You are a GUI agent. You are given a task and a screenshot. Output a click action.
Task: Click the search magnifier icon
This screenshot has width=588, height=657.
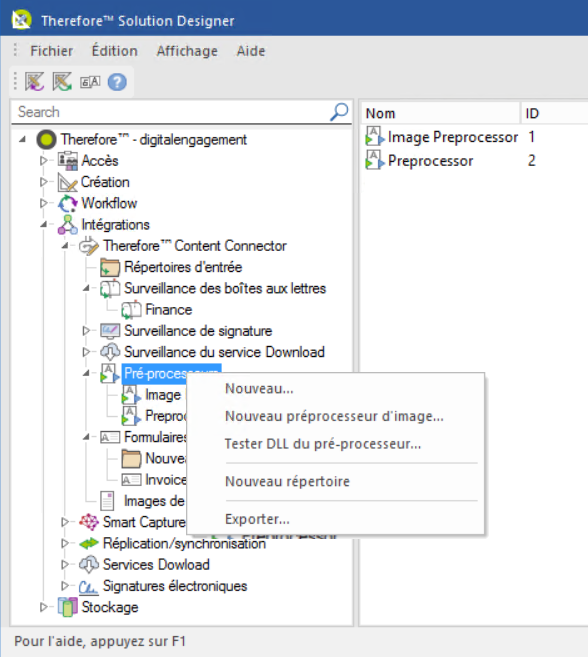tap(339, 112)
